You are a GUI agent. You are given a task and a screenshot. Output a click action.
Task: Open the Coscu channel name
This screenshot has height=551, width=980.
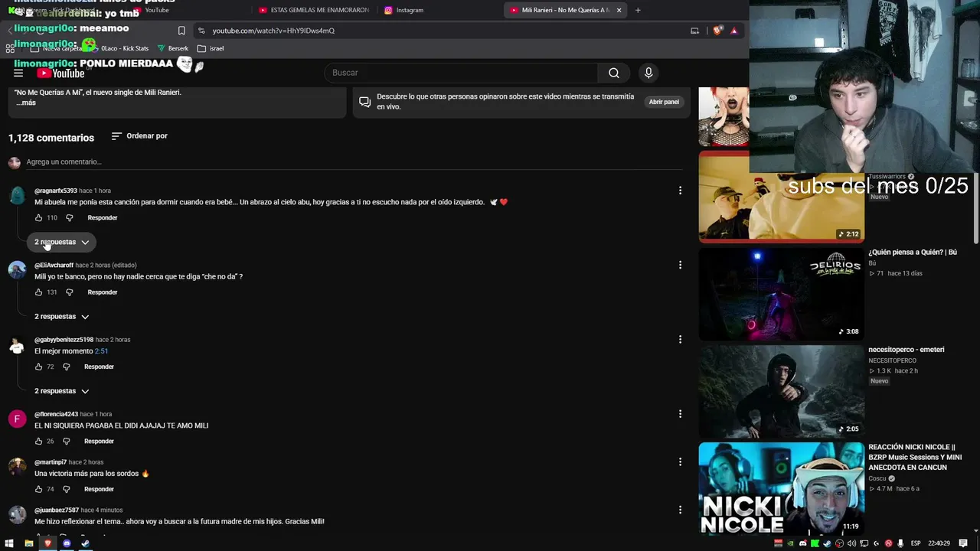click(877, 479)
